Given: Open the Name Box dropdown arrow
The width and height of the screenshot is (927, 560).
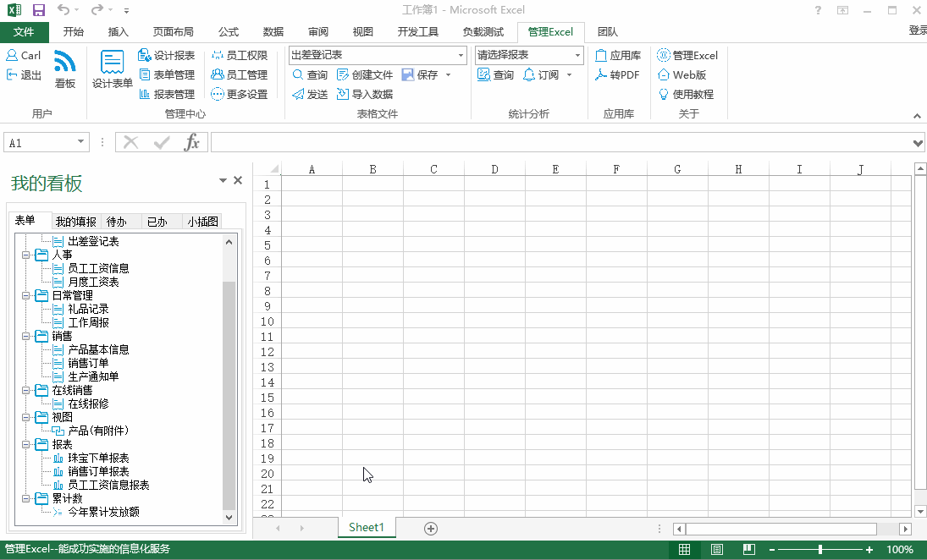Looking at the screenshot, I should click(x=80, y=142).
